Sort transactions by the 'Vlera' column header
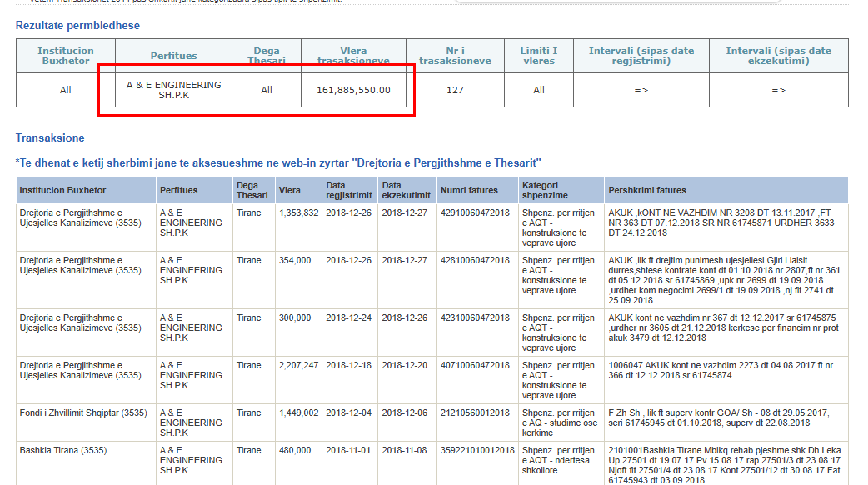868x485 pixels. click(x=290, y=190)
